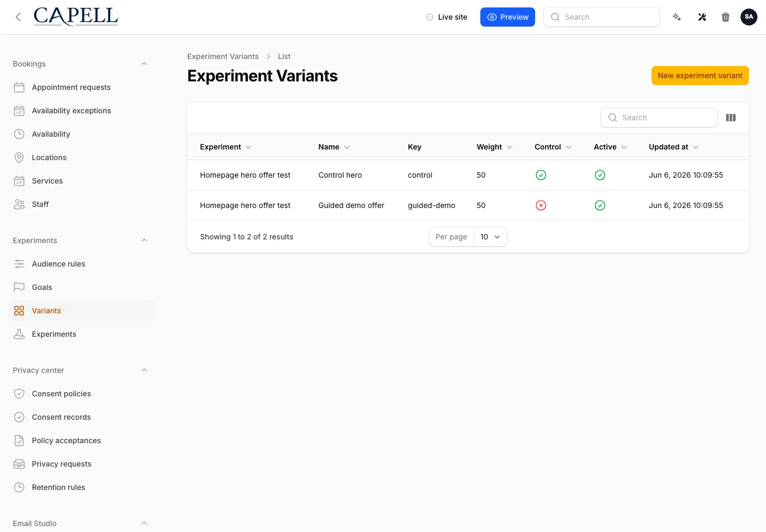The height and width of the screenshot is (532, 766).
Task: Click the Experiments beaker icon
Action: pos(19,334)
